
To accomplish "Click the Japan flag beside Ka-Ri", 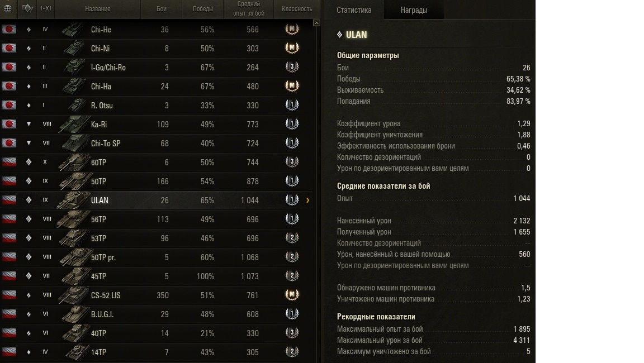I will pyautogui.click(x=9, y=124).
